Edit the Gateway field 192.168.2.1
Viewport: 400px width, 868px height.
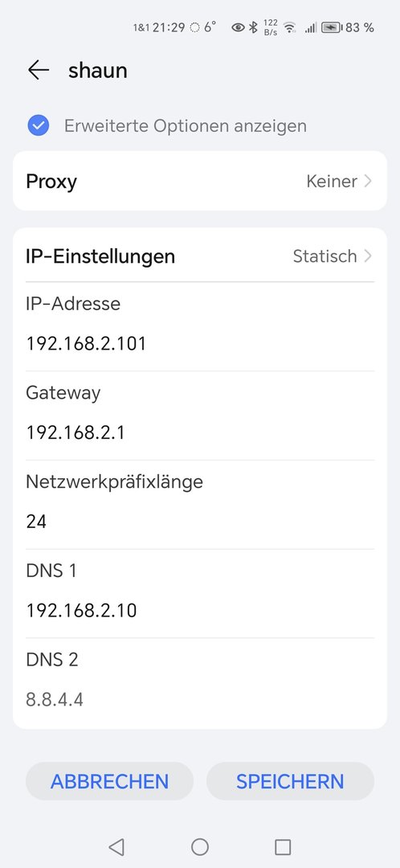pyautogui.click(x=200, y=432)
